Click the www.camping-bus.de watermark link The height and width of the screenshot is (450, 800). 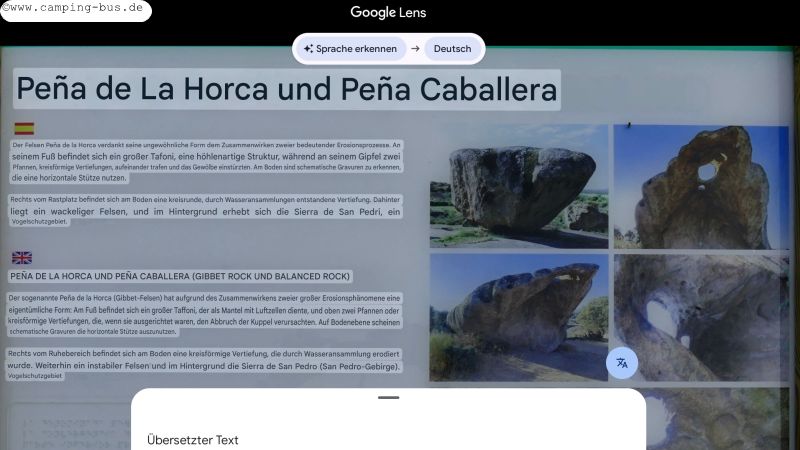[x=75, y=10]
